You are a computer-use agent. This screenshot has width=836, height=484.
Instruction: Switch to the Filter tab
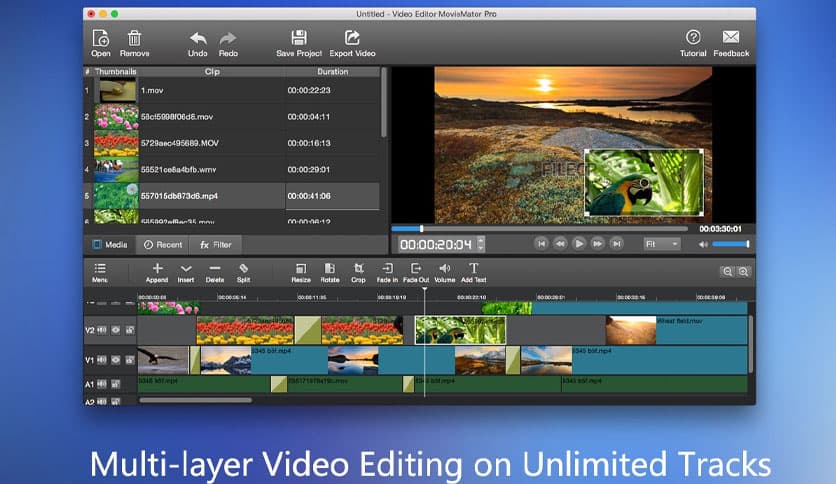click(215, 245)
